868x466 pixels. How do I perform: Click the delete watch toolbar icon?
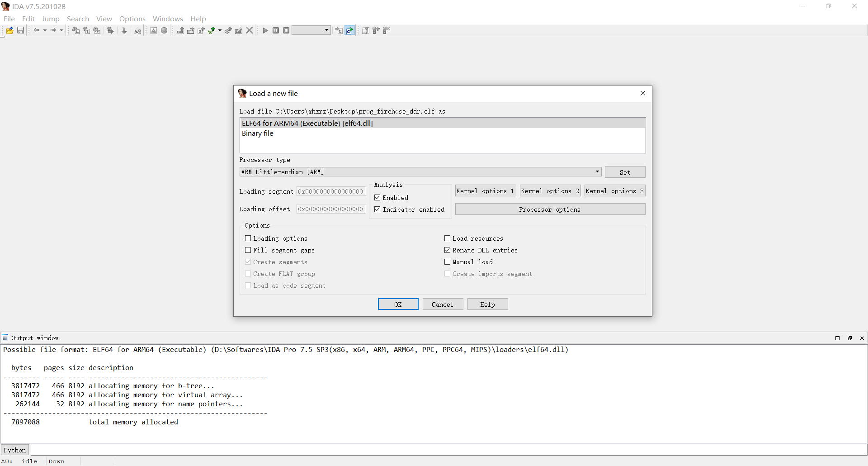(387, 30)
